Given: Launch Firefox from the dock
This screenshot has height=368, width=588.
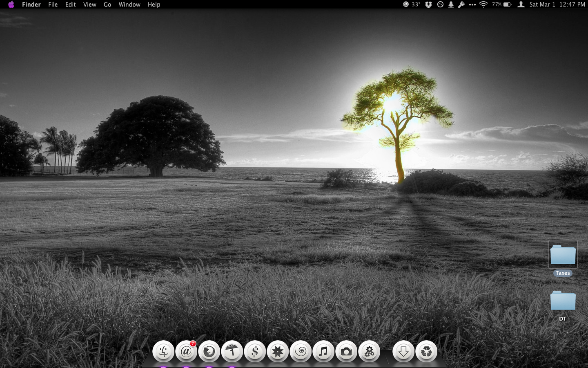Looking at the screenshot, I should 209,351.
